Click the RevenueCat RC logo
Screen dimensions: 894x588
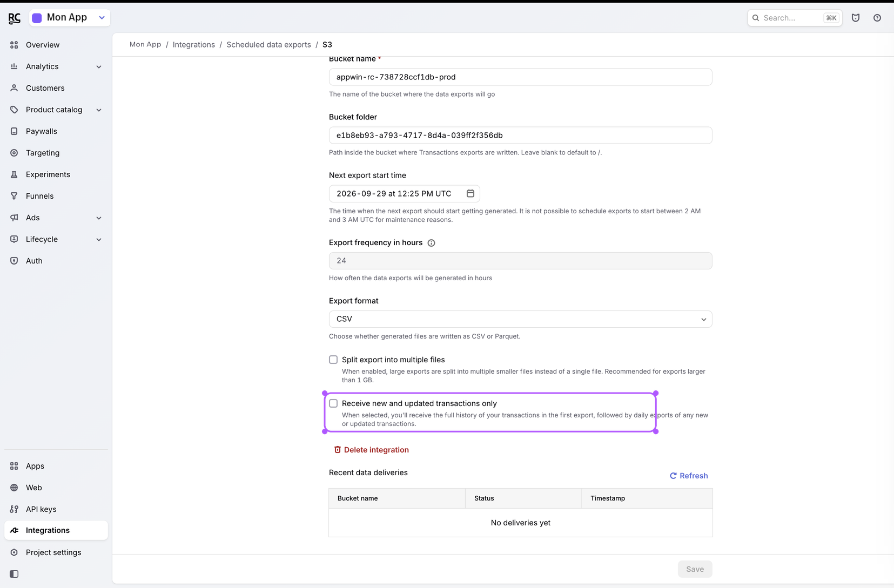click(x=15, y=18)
